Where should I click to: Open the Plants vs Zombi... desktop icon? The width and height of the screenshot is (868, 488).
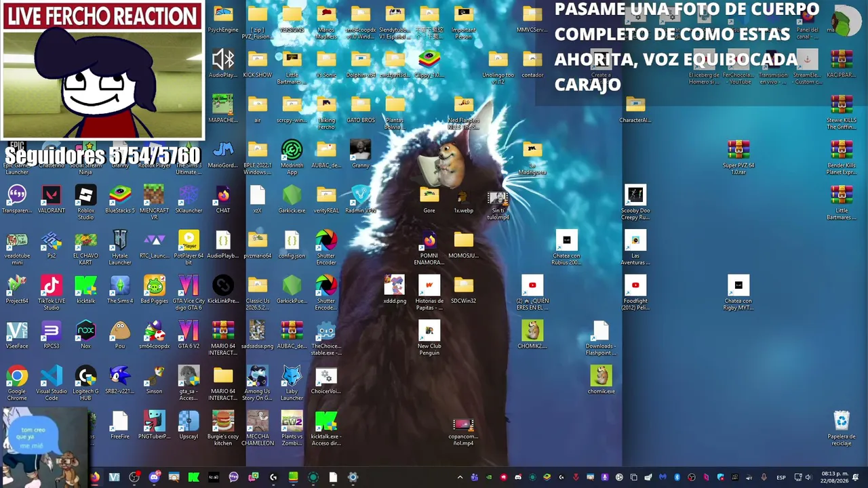(x=292, y=428)
